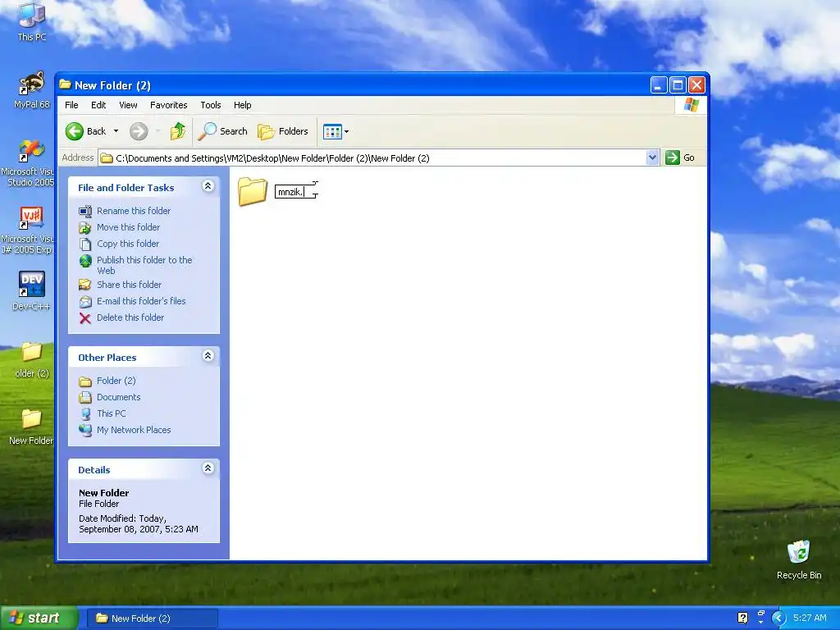The height and width of the screenshot is (630, 840).
Task: Collapse the File and Folder Tasks panel
Action: click(208, 186)
